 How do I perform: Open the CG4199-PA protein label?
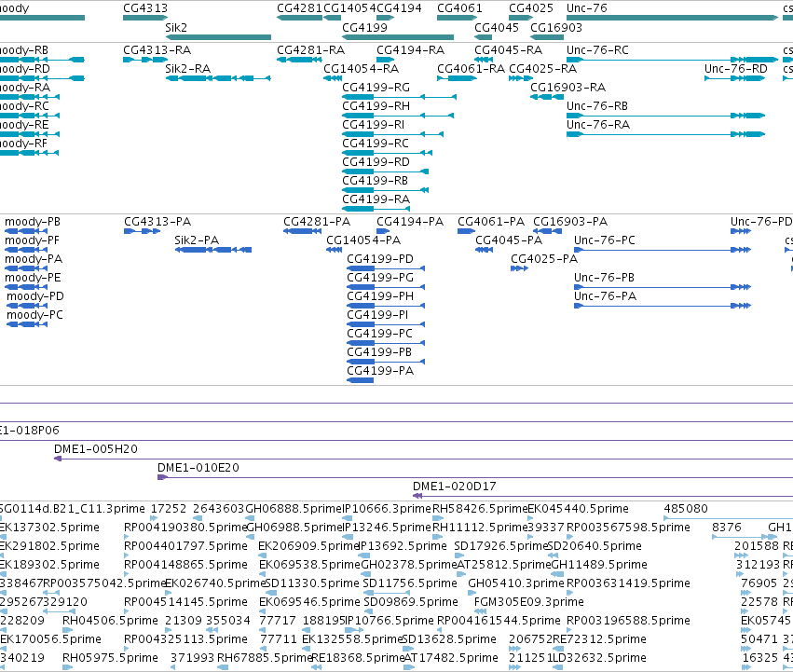(380, 371)
